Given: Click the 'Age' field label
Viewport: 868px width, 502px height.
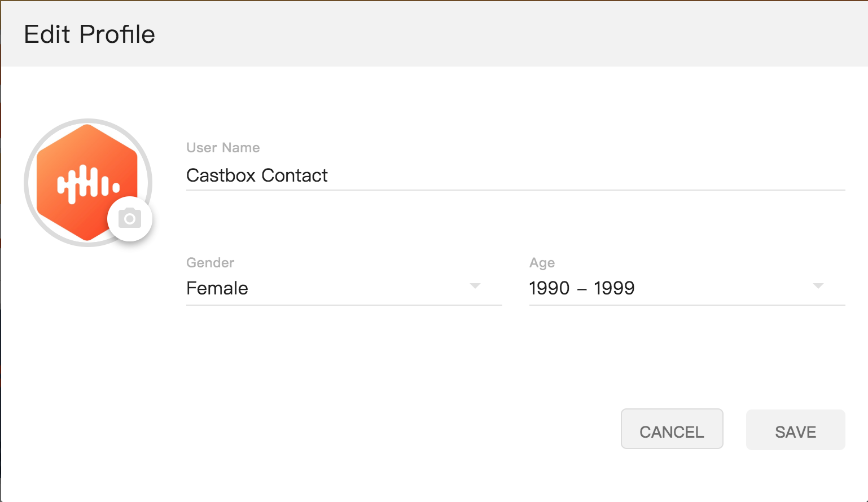Looking at the screenshot, I should (542, 263).
